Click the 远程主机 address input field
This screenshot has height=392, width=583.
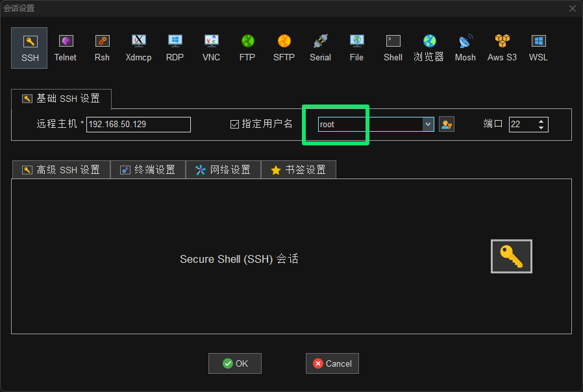(138, 124)
